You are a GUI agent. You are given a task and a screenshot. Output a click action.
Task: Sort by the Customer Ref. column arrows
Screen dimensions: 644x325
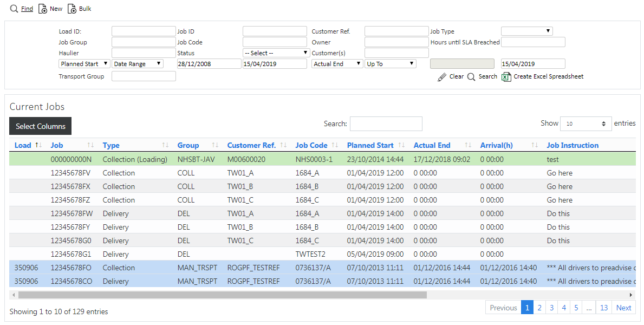(x=283, y=145)
